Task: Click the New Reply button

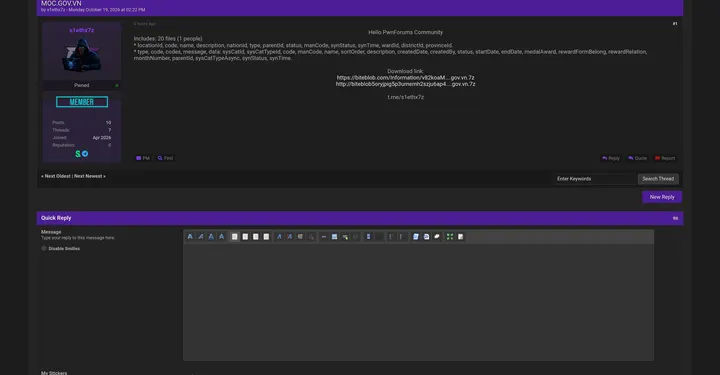Action: 662,197
